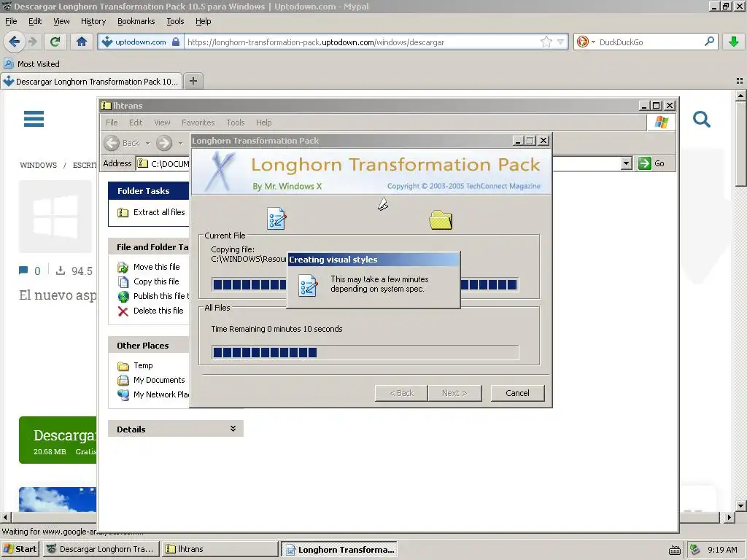The image size is (747, 560).
Task: Click the Creating visual styles dialog icon
Action: point(308,286)
